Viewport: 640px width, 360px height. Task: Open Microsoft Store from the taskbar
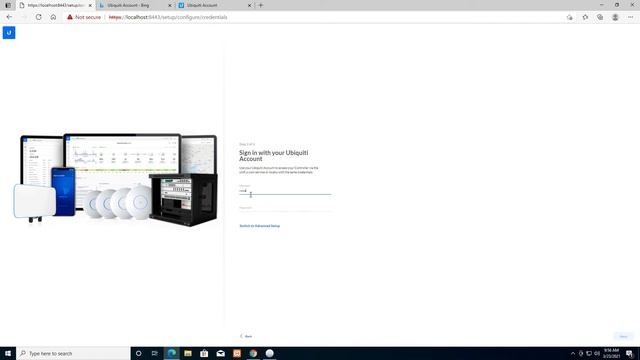click(204, 353)
